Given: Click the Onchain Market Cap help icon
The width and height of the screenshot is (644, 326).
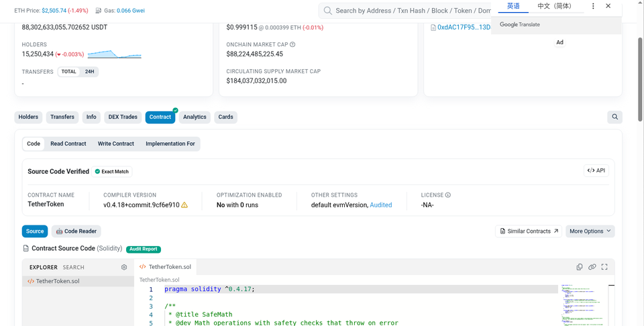Looking at the screenshot, I should point(292,44).
